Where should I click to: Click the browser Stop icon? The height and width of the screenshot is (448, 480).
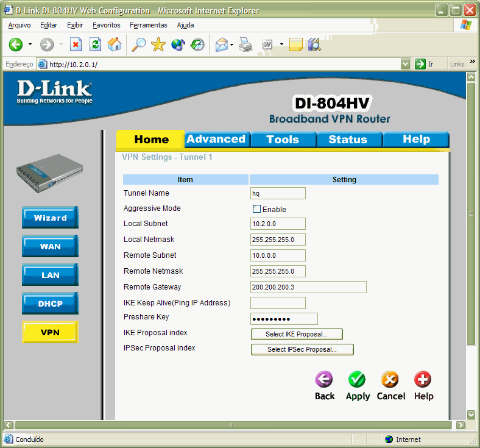pos(76,44)
